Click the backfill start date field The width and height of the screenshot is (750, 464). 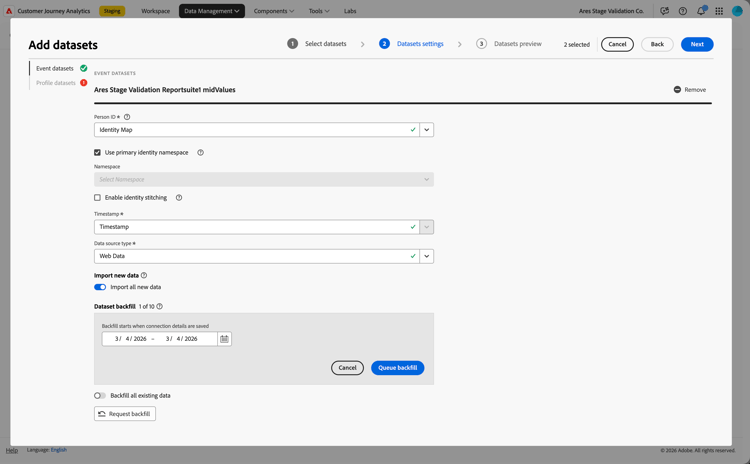pyautogui.click(x=130, y=339)
